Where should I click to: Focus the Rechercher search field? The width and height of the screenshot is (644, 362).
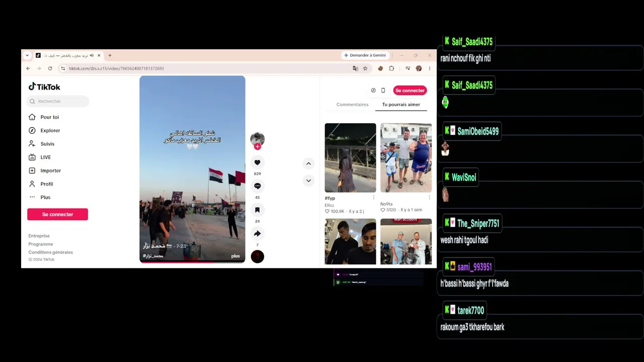click(x=58, y=101)
